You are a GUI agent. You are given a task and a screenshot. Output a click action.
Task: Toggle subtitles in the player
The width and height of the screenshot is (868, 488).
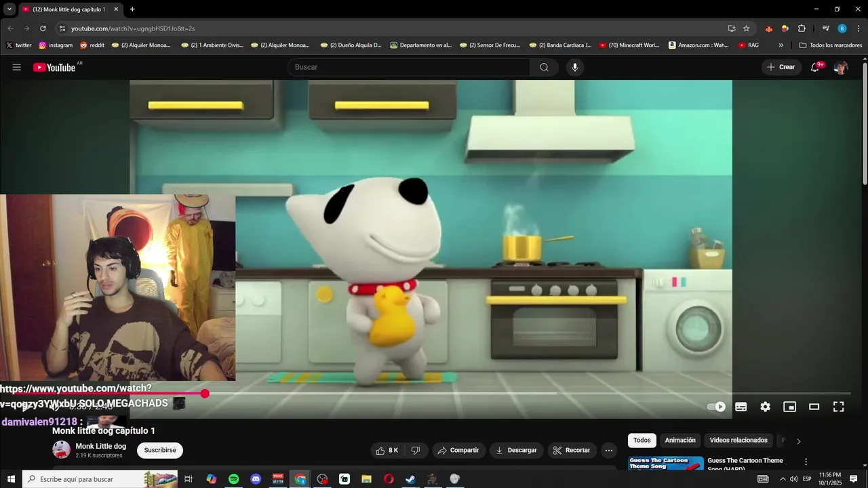[x=741, y=407]
